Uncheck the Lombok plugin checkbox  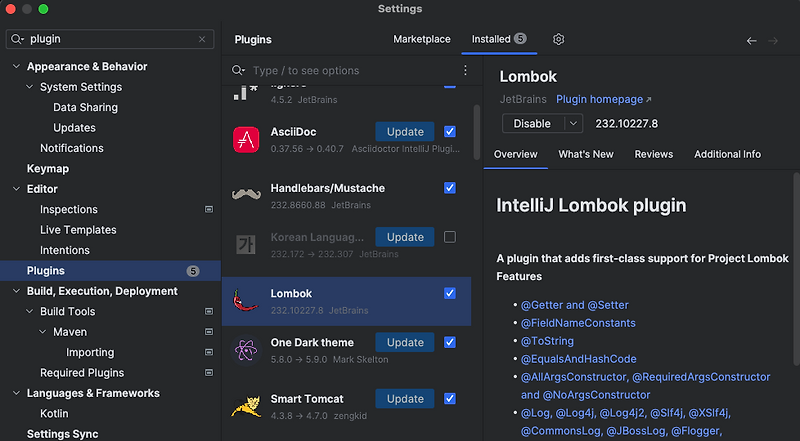click(x=450, y=293)
